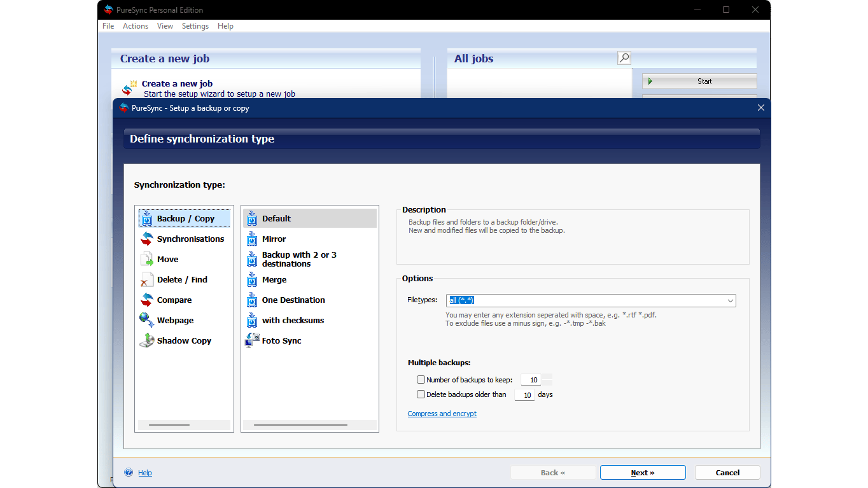Image resolution: width=868 pixels, height=488 pixels.
Task: Click the Create a new job wizard icon
Action: tap(129, 88)
